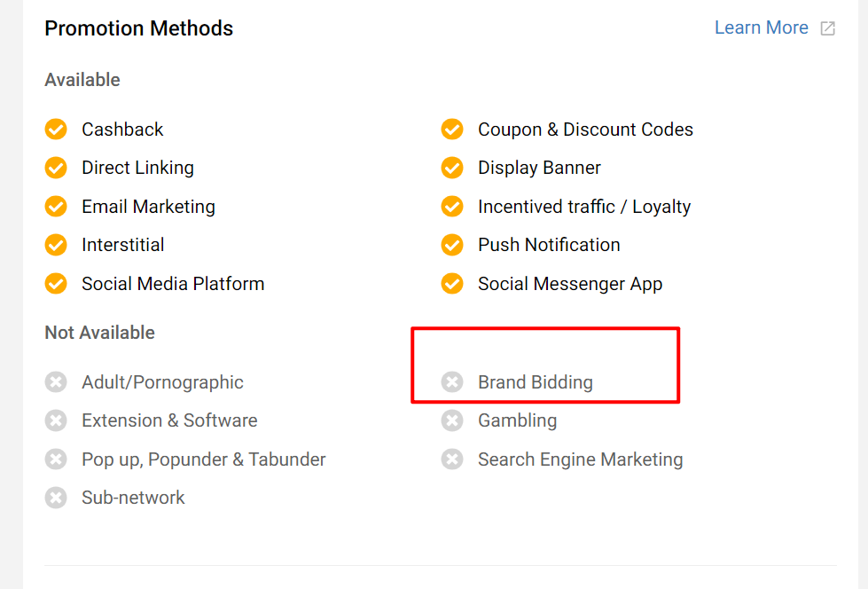Click the Incentived traffic / Loyalty label
Image resolution: width=868 pixels, height=589 pixels.
(x=583, y=207)
